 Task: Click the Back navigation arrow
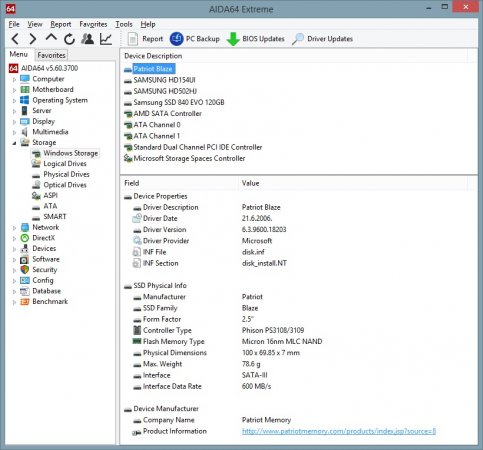(x=15, y=39)
